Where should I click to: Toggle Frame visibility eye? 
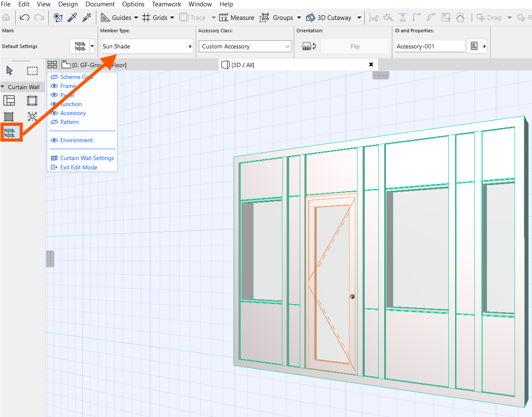(54, 86)
